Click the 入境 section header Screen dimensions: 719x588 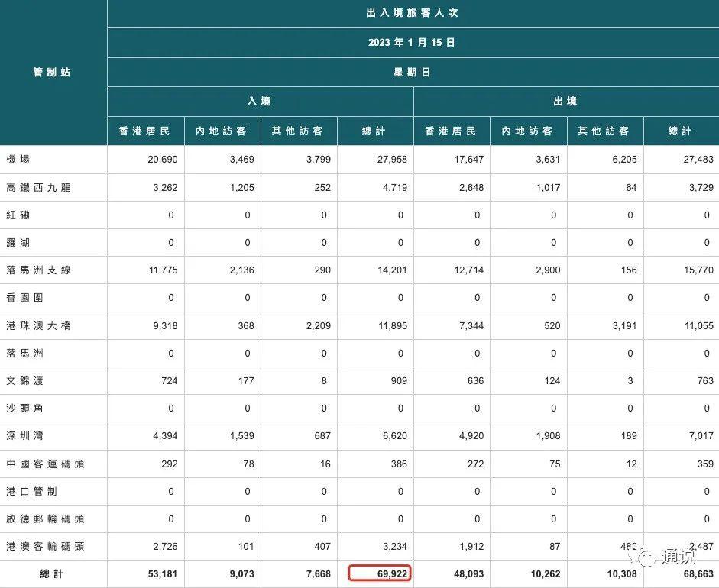(260, 102)
